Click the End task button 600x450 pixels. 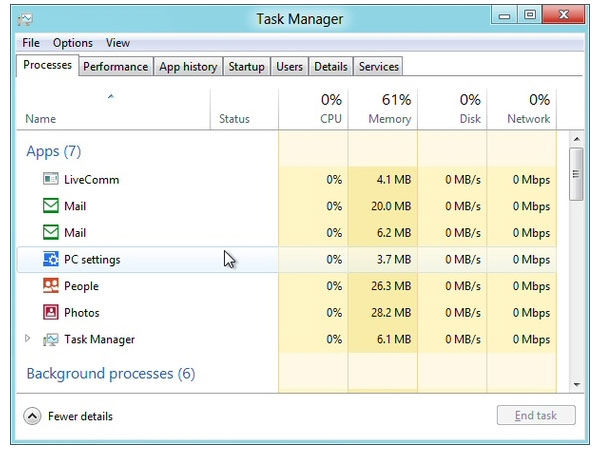[536, 415]
